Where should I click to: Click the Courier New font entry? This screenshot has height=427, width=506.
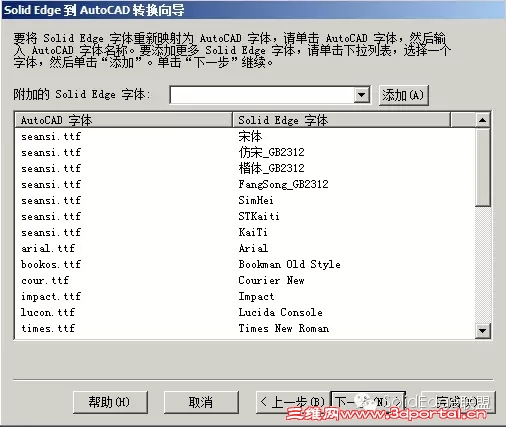pyautogui.click(x=271, y=280)
